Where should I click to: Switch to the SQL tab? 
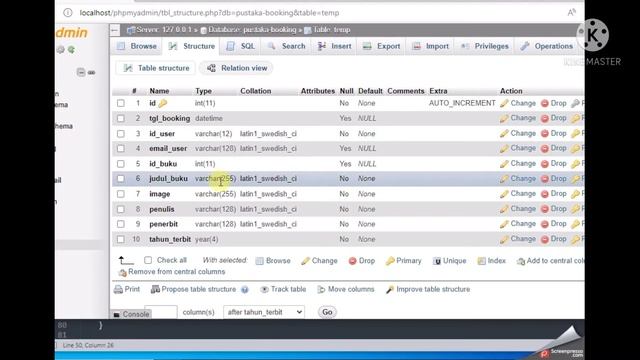pos(241,47)
